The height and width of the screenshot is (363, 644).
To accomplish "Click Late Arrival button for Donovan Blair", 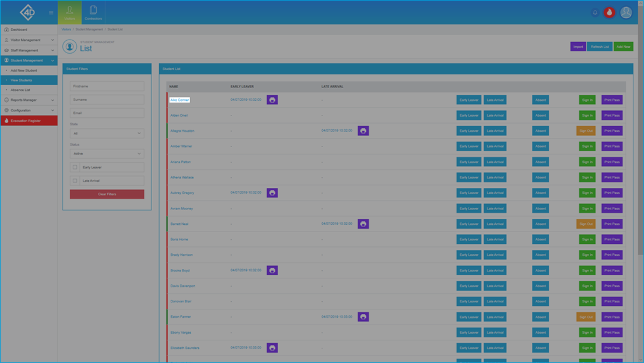I will click(495, 301).
